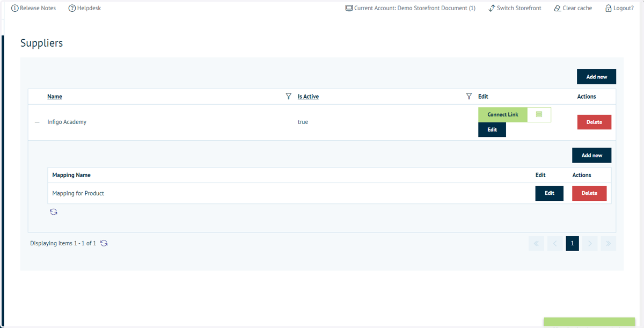Click the Mapping for Product row text
Image resolution: width=644 pixels, height=328 pixels.
tap(78, 193)
